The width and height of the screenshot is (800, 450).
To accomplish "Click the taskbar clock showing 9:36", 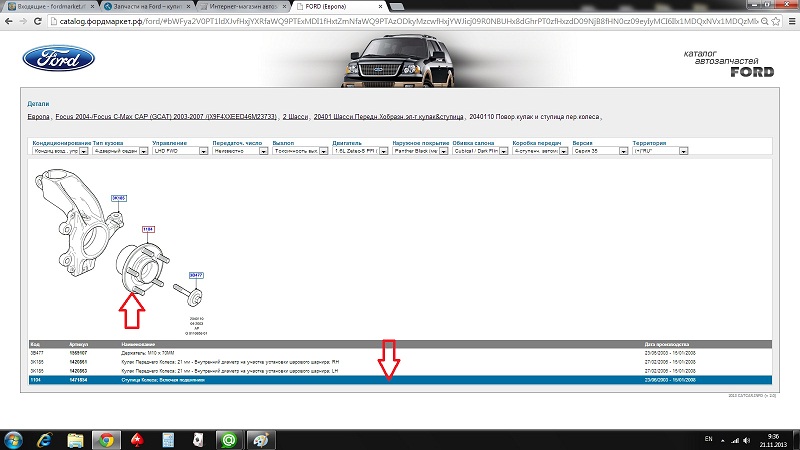I will (773, 440).
